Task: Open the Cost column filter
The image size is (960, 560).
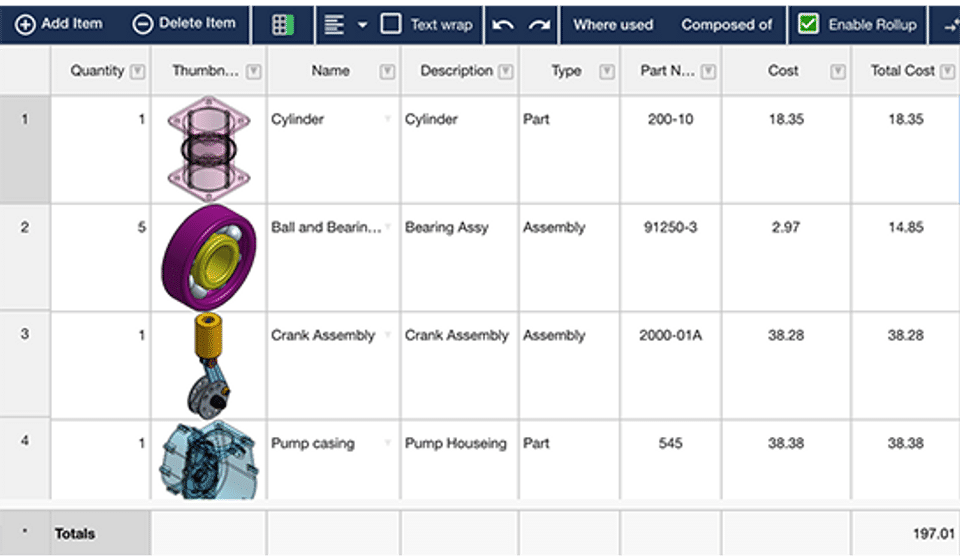Action: pyautogui.click(x=838, y=72)
